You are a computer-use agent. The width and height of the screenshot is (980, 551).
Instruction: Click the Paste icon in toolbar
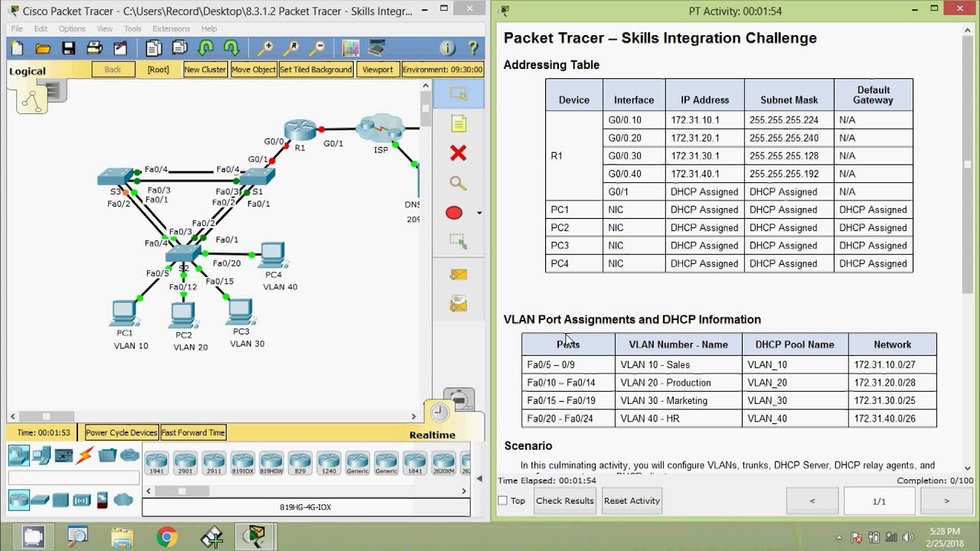coord(179,48)
